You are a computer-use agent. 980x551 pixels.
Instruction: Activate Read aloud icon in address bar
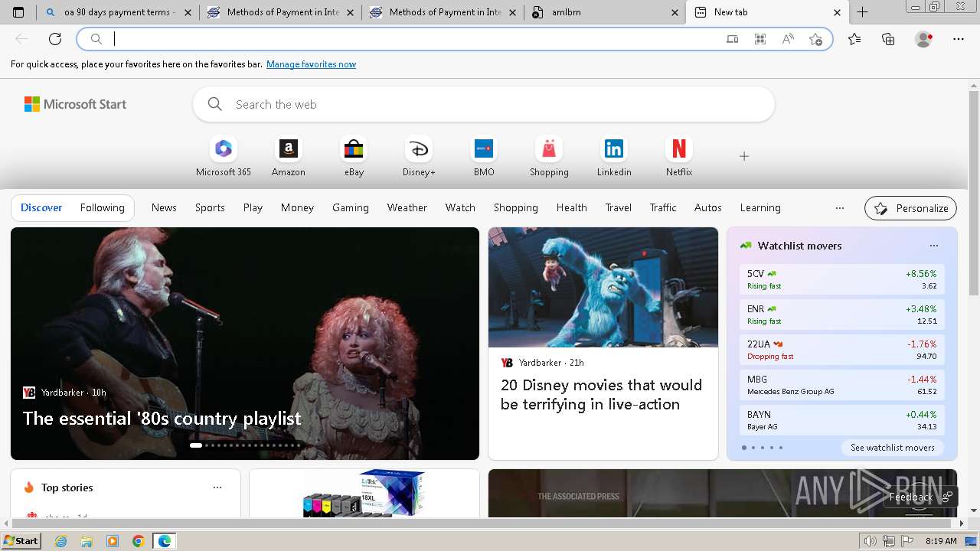click(x=788, y=39)
